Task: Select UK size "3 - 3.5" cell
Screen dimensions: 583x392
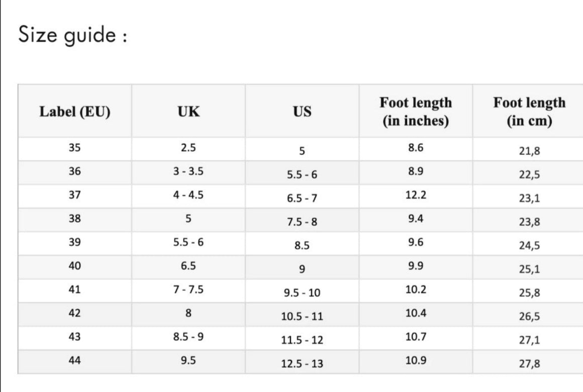Action: (188, 171)
